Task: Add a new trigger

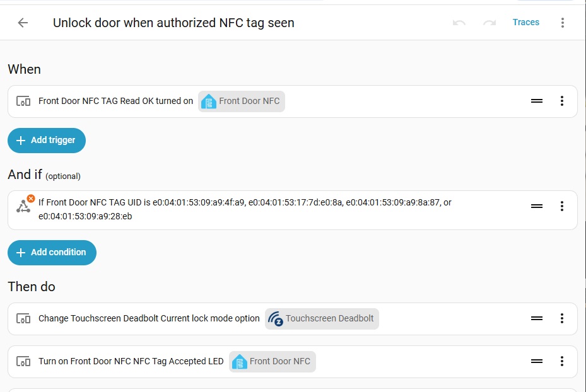Action: pos(47,141)
